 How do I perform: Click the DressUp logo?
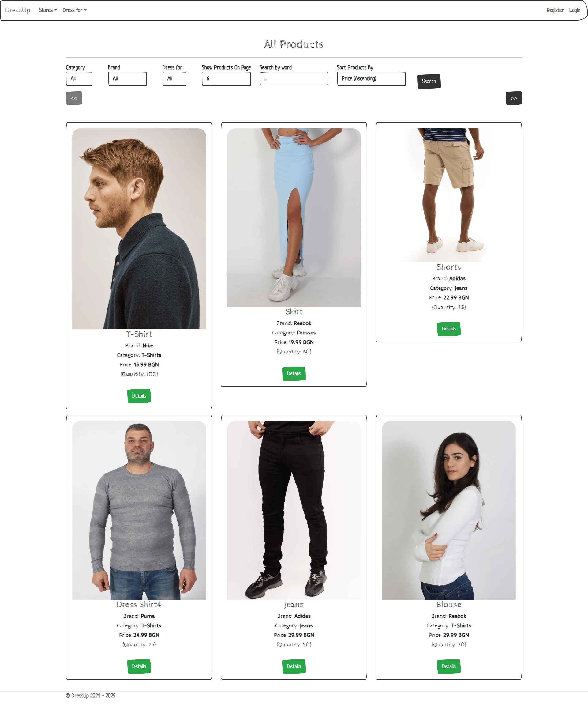[x=18, y=10]
